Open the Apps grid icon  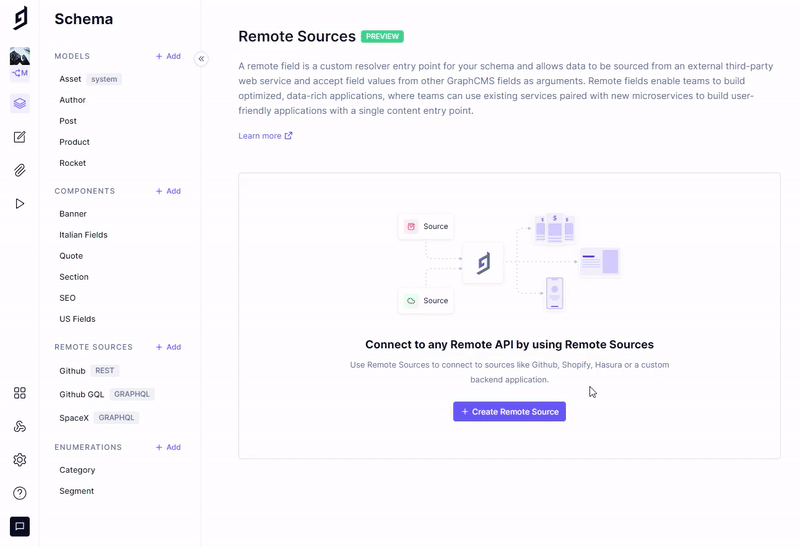click(x=20, y=393)
